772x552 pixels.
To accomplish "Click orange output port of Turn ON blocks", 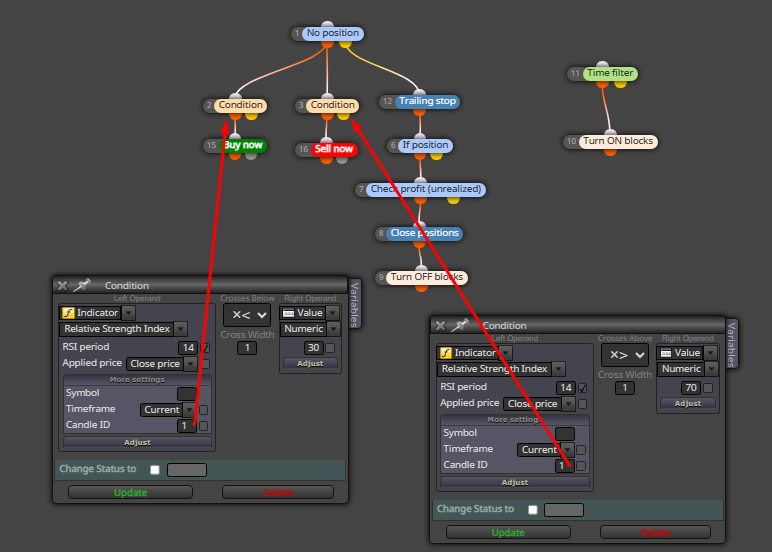I will tap(611, 152).
